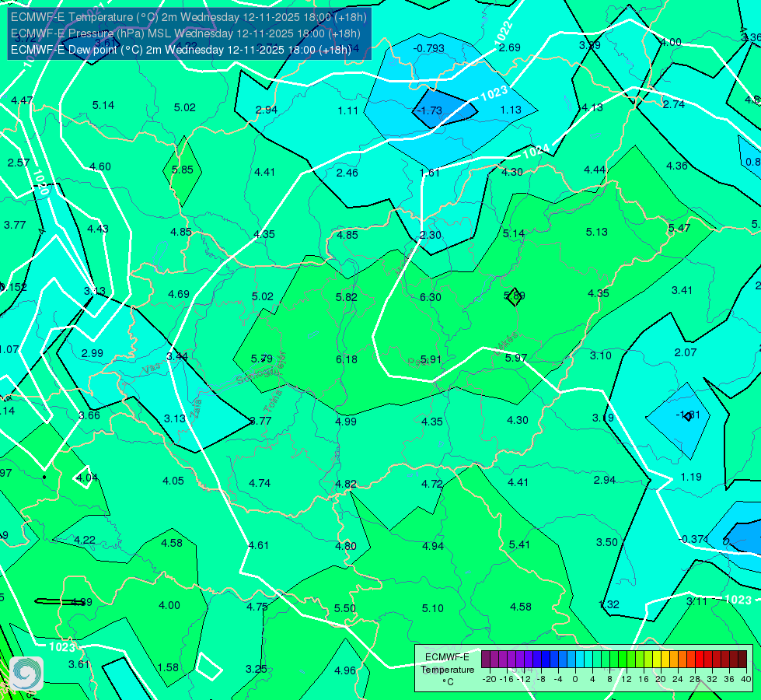
Task: Click the 4.69 temperature value
Action: (x=179, y=294)
